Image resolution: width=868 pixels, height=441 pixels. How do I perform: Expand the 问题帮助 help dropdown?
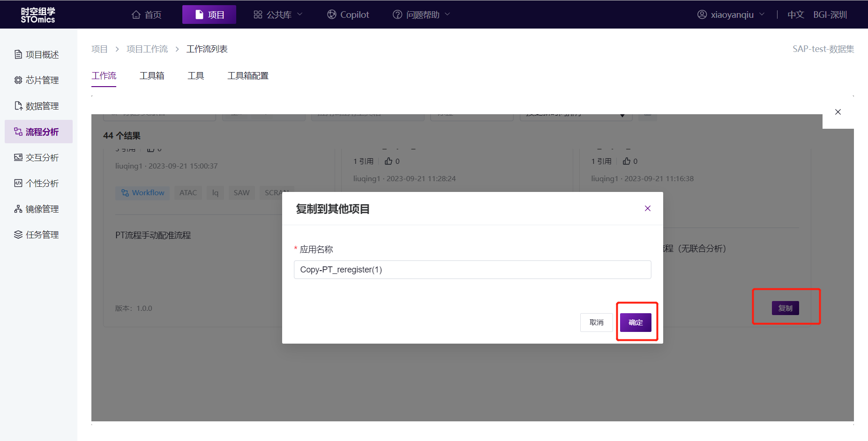[421, 15]
